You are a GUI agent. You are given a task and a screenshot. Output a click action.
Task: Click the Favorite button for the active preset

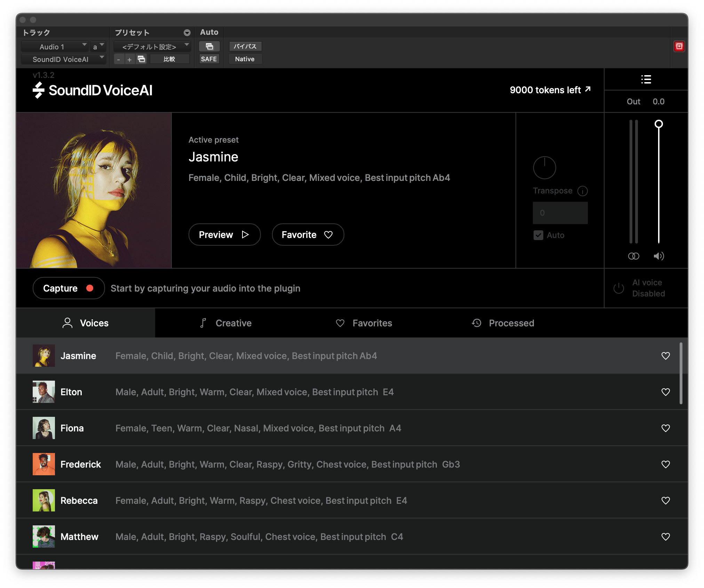308,235
